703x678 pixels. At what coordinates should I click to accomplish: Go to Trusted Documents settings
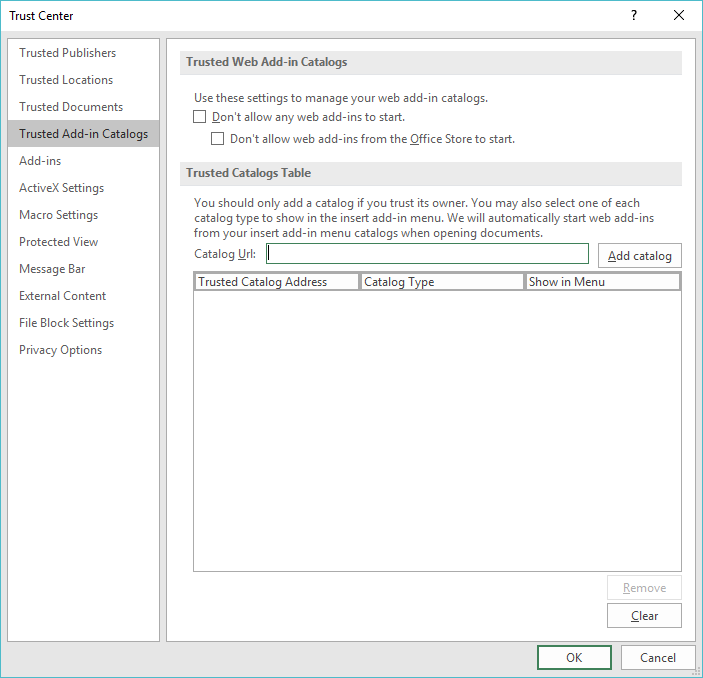71,107
